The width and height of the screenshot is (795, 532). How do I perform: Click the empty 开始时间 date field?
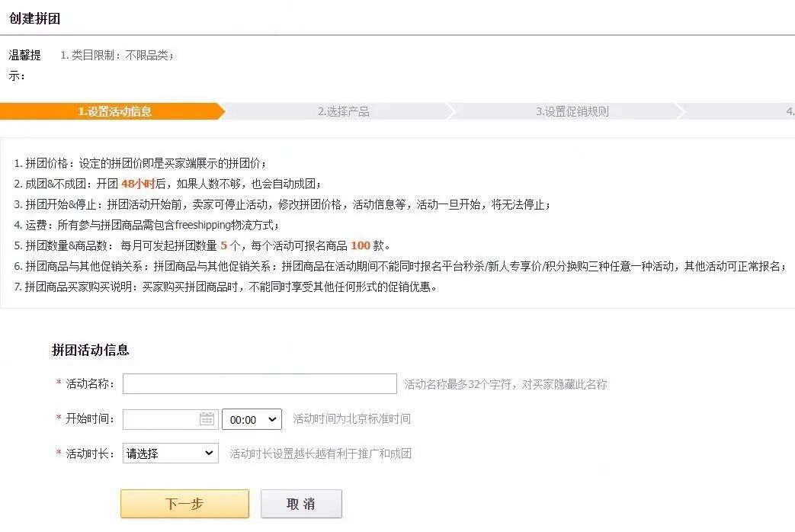[x=160, y=418]
